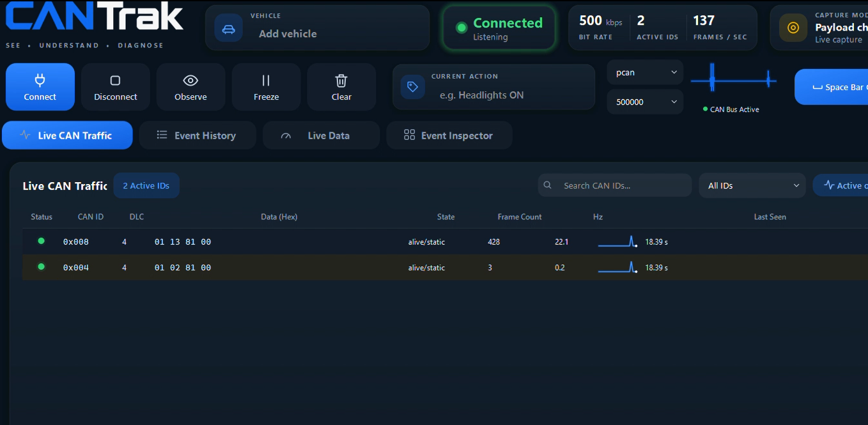Viewport: 868px width, 425px height.
Task: Click the sparkline in the 0x004 row
Action: coord(618,267)
